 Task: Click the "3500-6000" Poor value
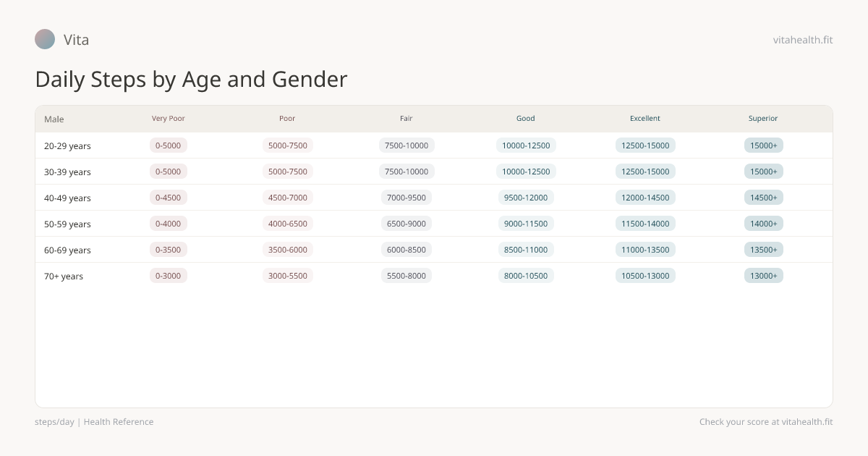click(288, 250)
